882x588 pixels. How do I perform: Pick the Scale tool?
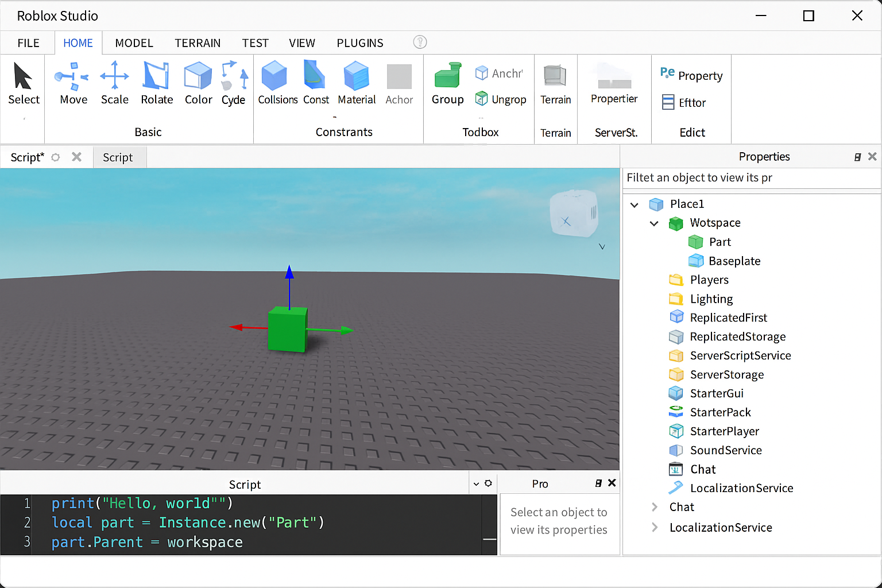click(114, 84)
